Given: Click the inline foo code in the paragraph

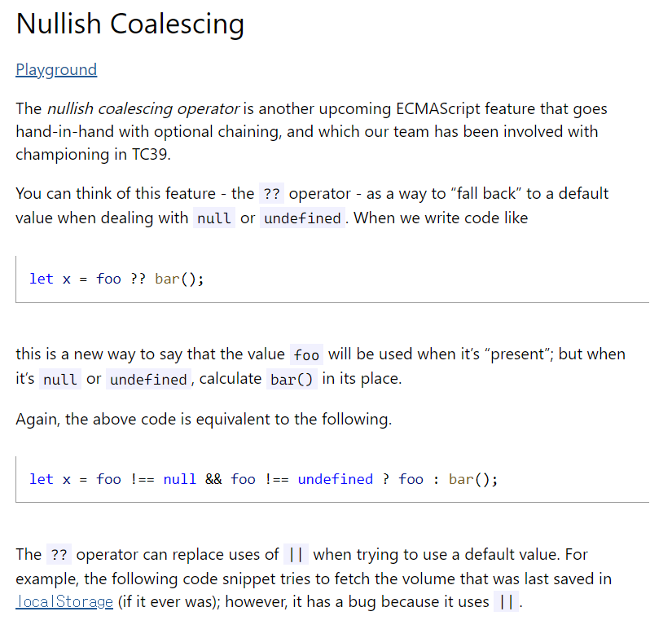Looking at the screenshot, I should click(306, 355).
